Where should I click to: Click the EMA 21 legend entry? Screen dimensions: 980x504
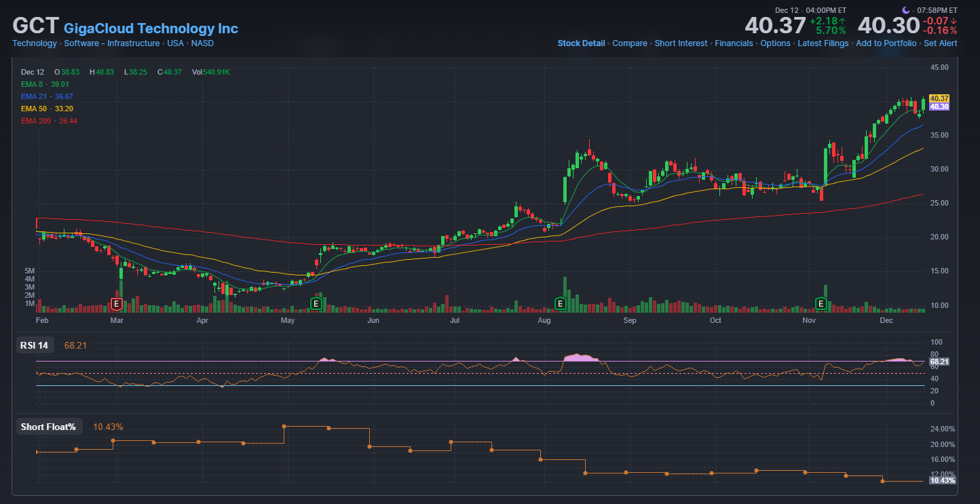(x=47, y=96)
